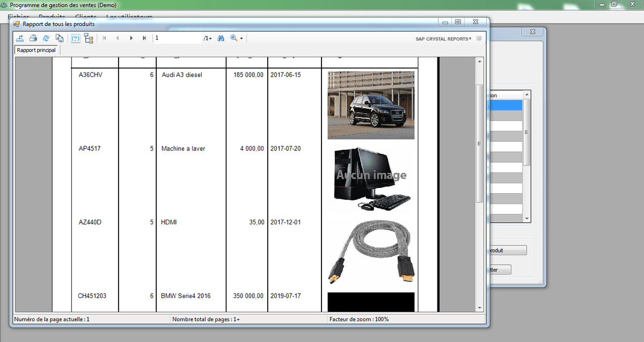Image resolution: width=644 pixels, height=342 pixels.
Task: Click the Copy icon in the report toolbar
Action: tap(60, 38)
